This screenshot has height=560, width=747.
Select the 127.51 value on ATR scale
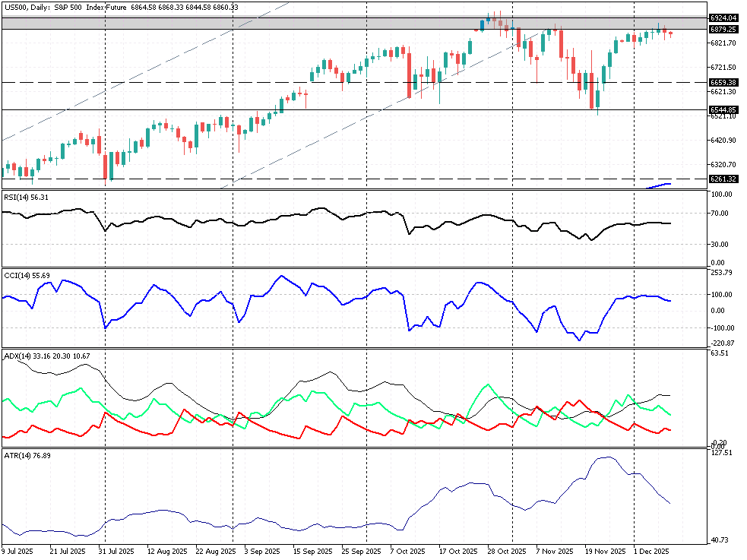[721, 453]
